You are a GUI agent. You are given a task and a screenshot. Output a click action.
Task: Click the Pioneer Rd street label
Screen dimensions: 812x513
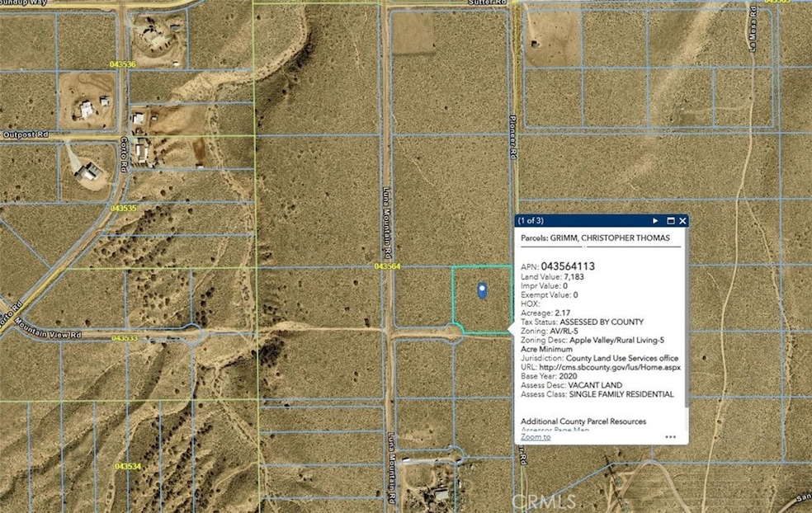[512, 136]
